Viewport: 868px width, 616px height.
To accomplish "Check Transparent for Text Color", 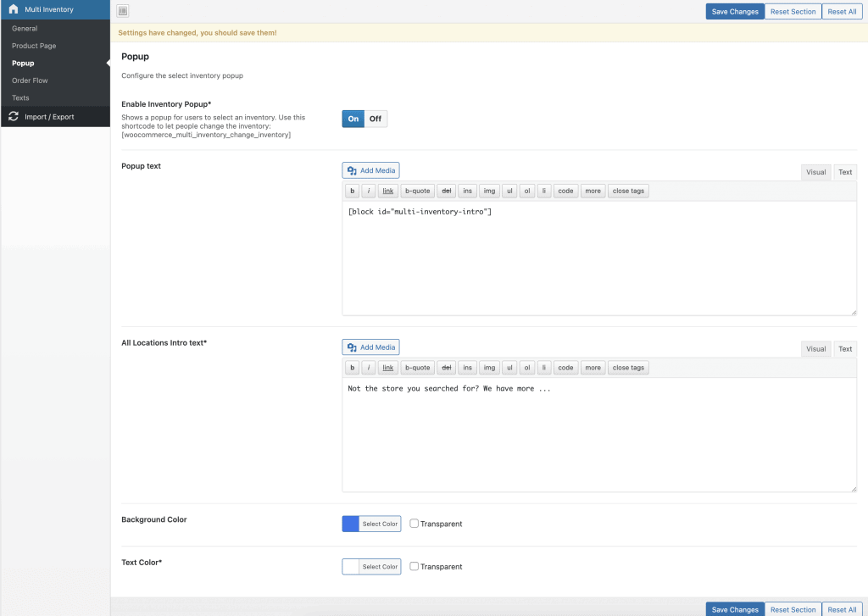I will [414, 566].
